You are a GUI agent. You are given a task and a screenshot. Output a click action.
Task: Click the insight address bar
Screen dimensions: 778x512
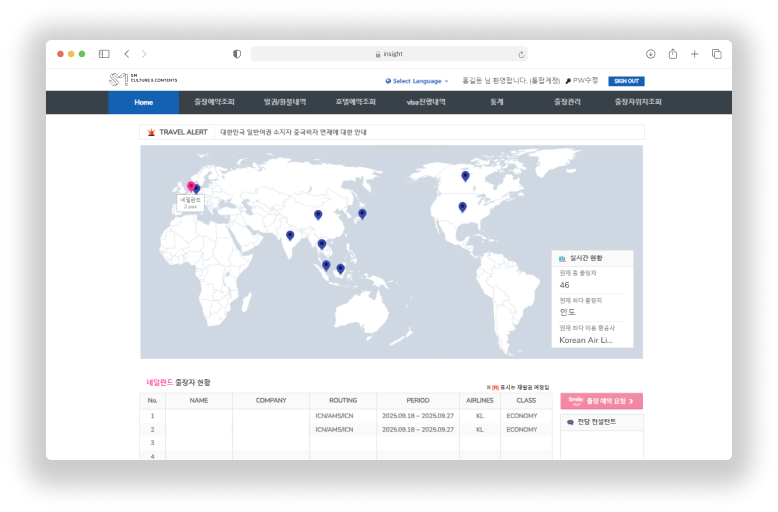389,54
